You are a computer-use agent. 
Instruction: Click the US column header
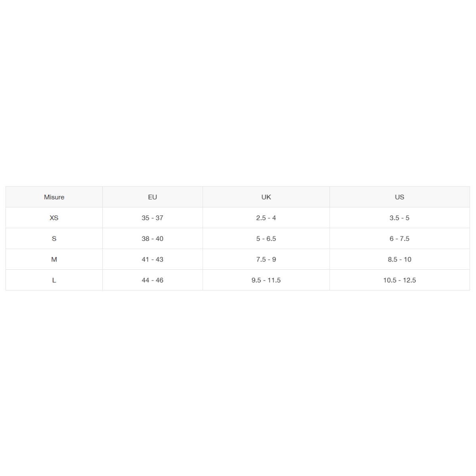[399, 197]
